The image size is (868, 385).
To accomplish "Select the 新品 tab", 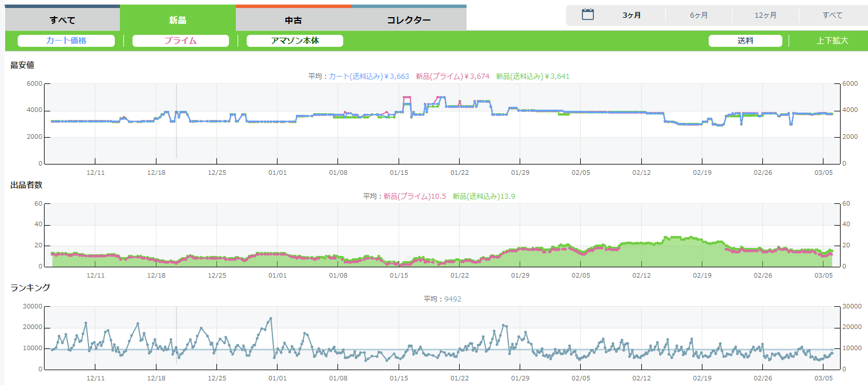I will click(x=178, y=20).
